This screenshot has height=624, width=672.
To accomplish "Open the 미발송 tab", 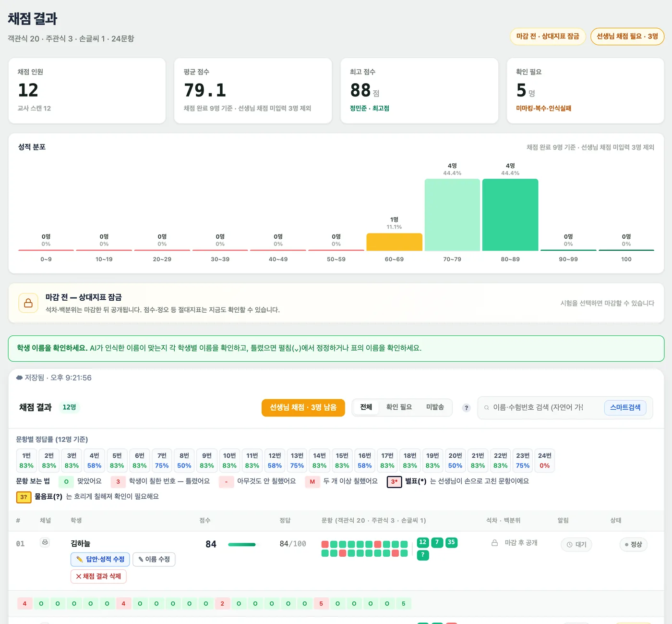I will 435,407.
